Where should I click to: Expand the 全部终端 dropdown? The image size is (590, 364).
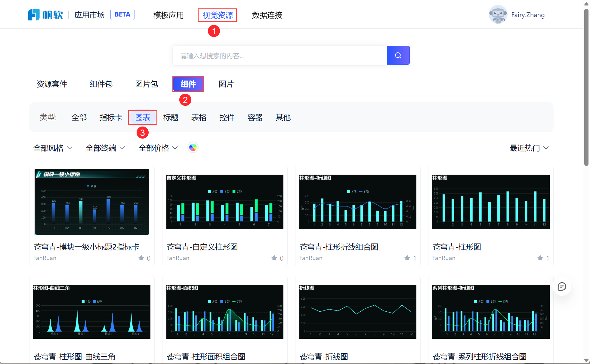(x=105, y=148)
